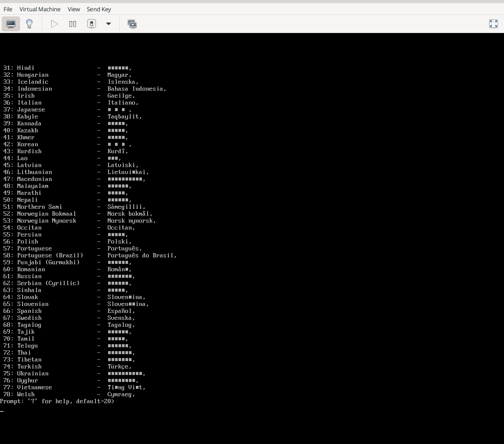Image resolution: width=504 pixels, height=444 pixels.
Task: Click the '39: Kannada' row
Action: pyautogui.click(x=66, y=124)
